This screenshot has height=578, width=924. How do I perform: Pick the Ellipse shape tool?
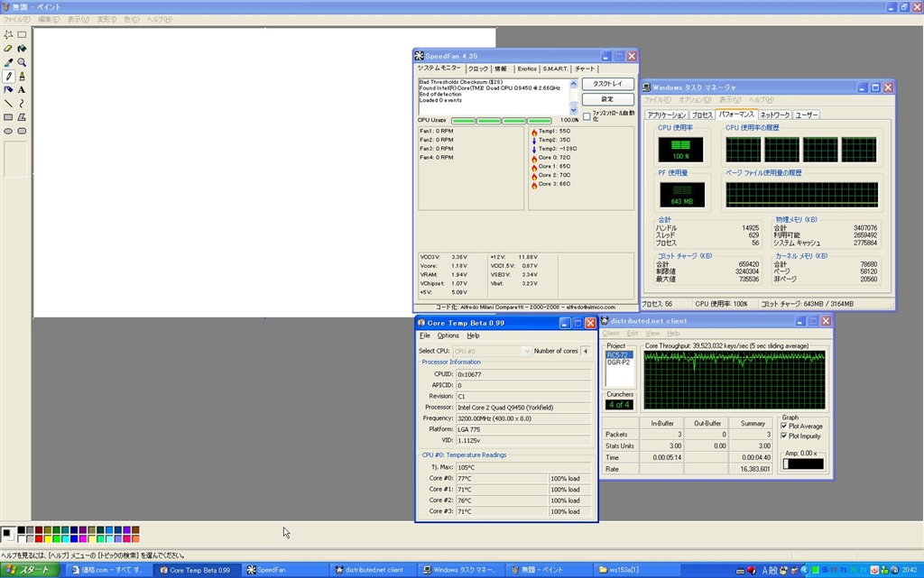[x=8, y=131]
